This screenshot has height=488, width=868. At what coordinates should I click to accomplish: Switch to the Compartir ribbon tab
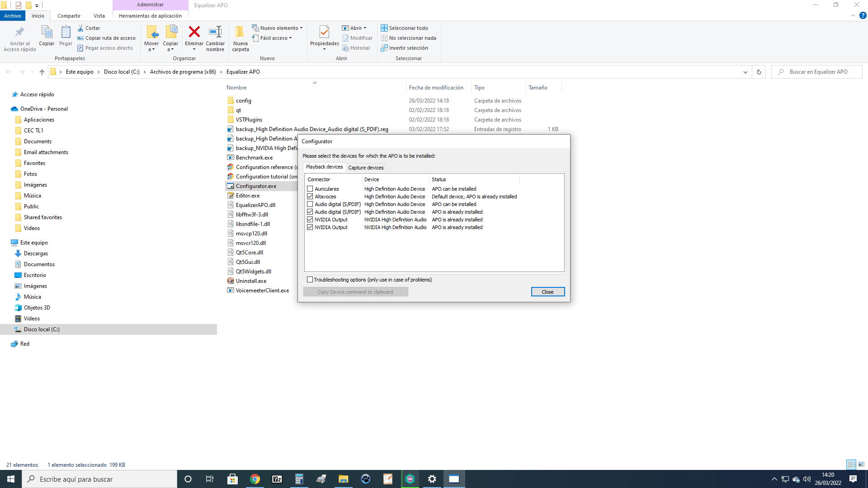[69, 16]
